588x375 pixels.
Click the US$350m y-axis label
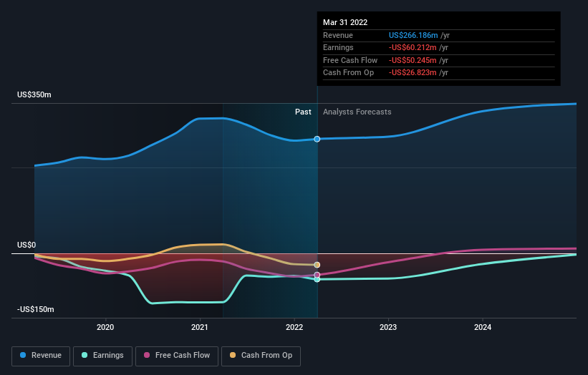pyautogui.click(x=34, y=94)
